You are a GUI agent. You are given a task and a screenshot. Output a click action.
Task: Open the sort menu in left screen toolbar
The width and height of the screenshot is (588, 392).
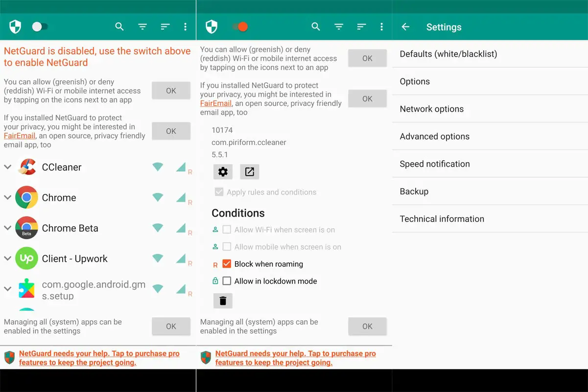click(x=165, y=27)
